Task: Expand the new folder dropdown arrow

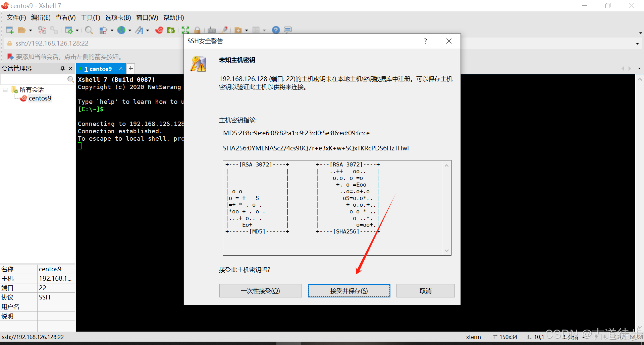Action: [x=247, y=30]
